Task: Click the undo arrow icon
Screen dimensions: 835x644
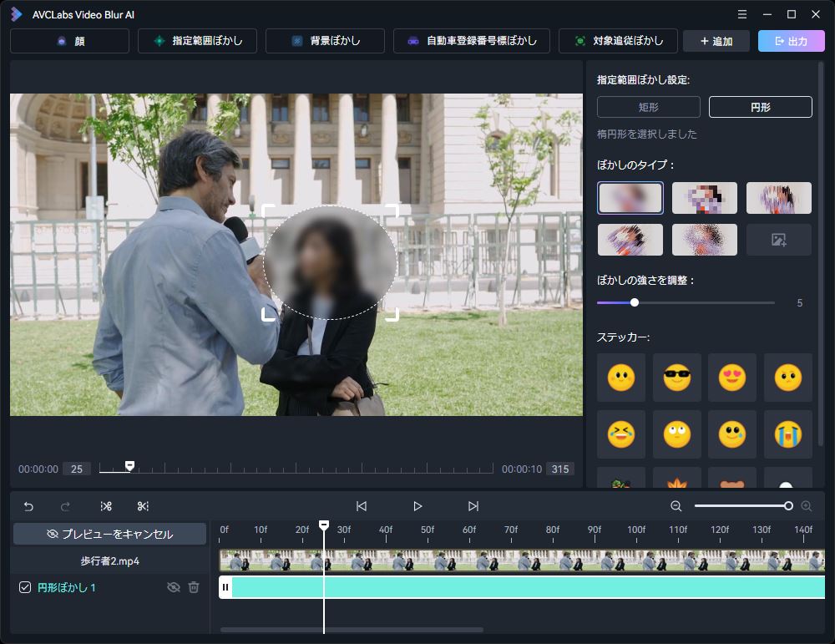Action: 28,506
